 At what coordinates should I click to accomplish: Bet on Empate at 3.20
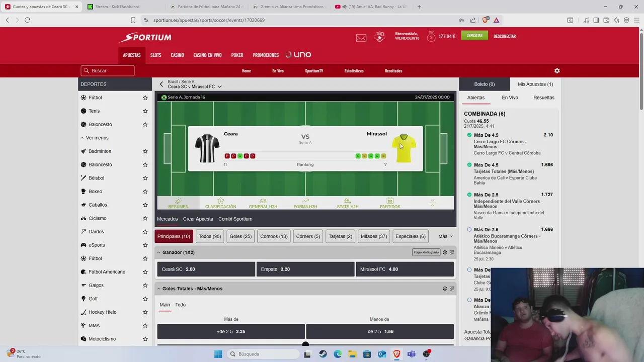[x=305, y=269]
